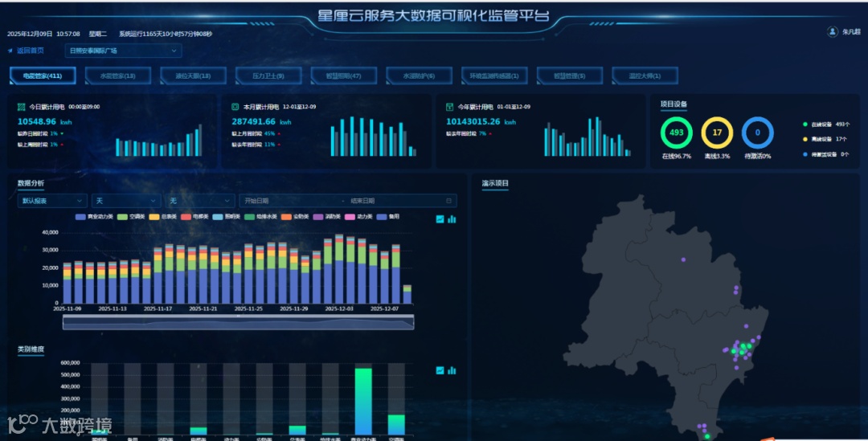
Task: Open the 默认报表 report type dropdown
Action: (x=52, y=201)
